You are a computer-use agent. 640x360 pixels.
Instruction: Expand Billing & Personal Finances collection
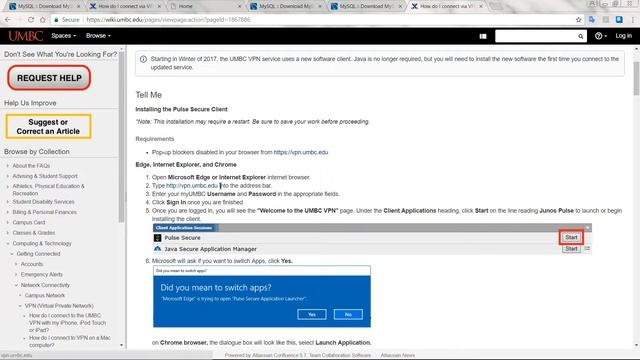pyautogui.click(x=8, y=212)
